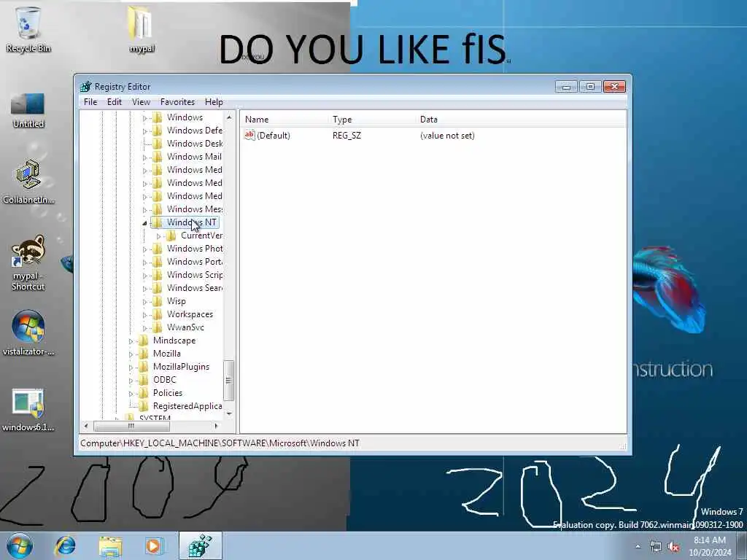Select the Untitled desktop icon
Screen dimensions: 747x560
click(x=28, y=111)
